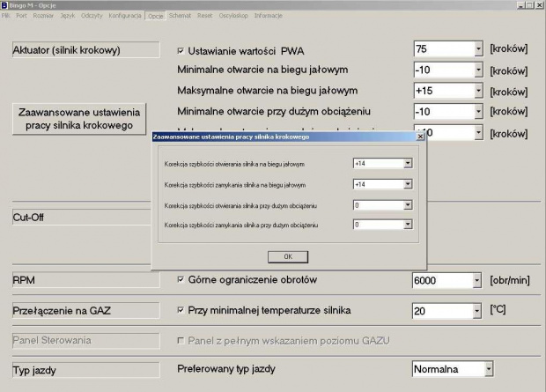546x392 pixels.
Task: Open the Konfiguracja menu
Action: [x=125, y=17]
